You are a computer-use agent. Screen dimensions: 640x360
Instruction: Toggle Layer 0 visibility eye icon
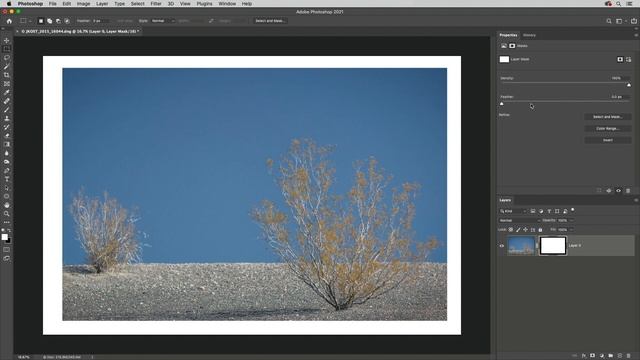coord(502,246)
